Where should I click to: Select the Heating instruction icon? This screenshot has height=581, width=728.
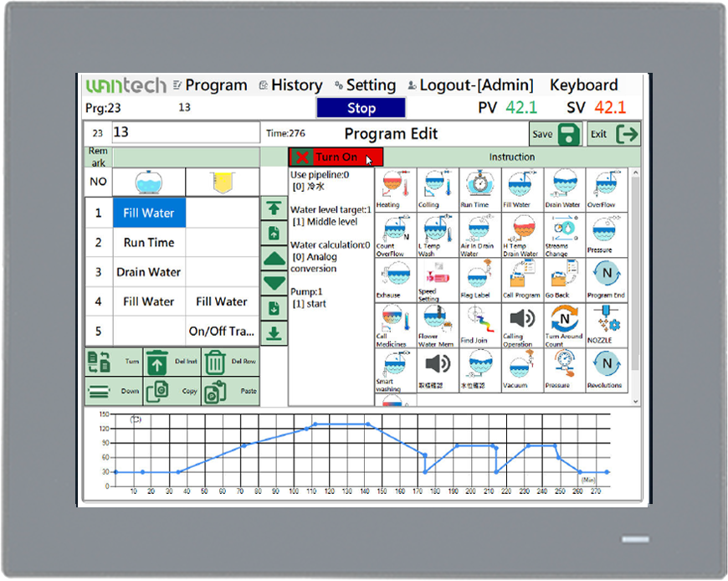[395, 189]
